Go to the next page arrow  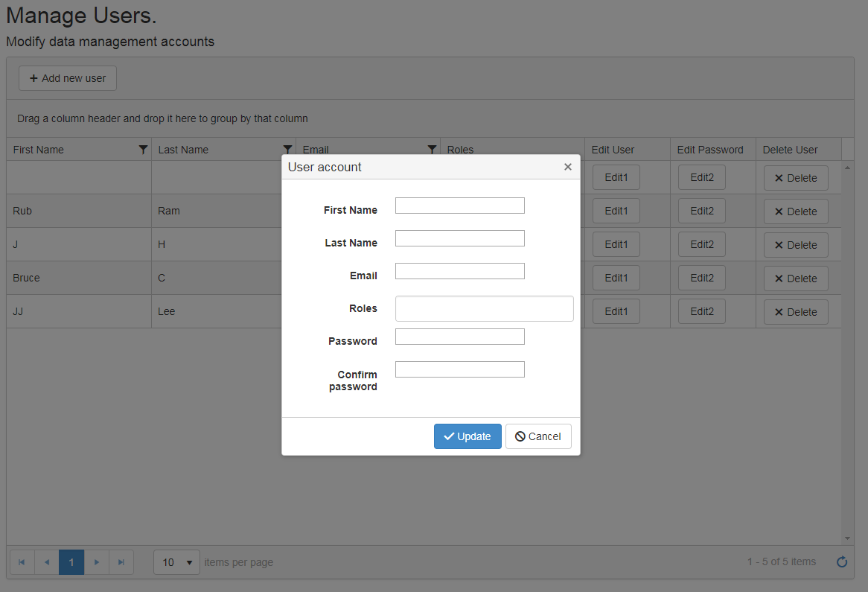click(x=97, y=562)
